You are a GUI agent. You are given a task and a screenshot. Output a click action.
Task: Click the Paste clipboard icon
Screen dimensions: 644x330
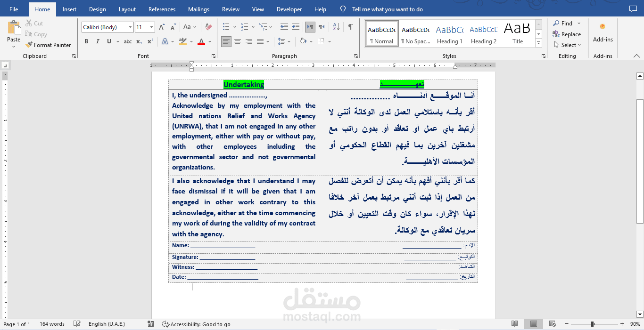pos(14,28)
